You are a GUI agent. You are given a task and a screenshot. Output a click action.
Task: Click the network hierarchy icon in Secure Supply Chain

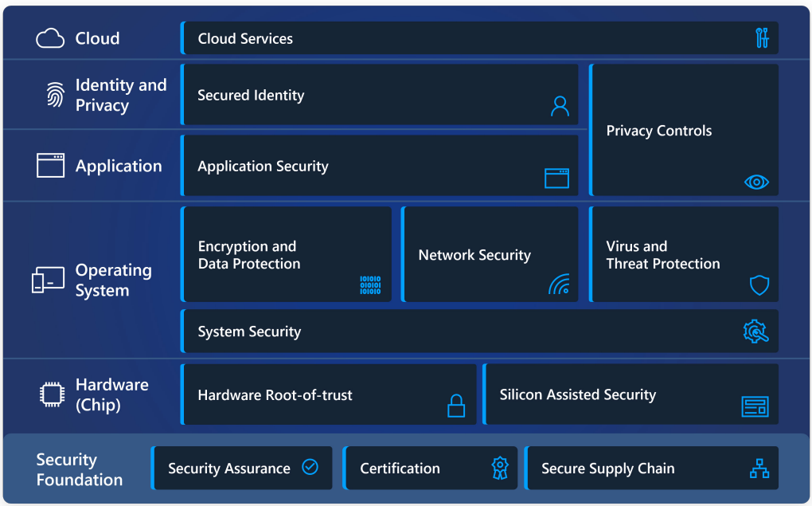(759, 469)
